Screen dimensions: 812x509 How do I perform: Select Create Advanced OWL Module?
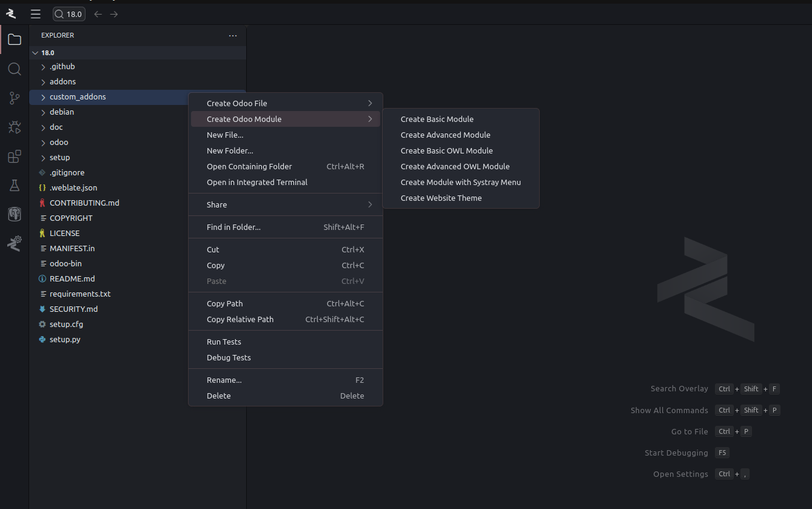click(455, 167)
